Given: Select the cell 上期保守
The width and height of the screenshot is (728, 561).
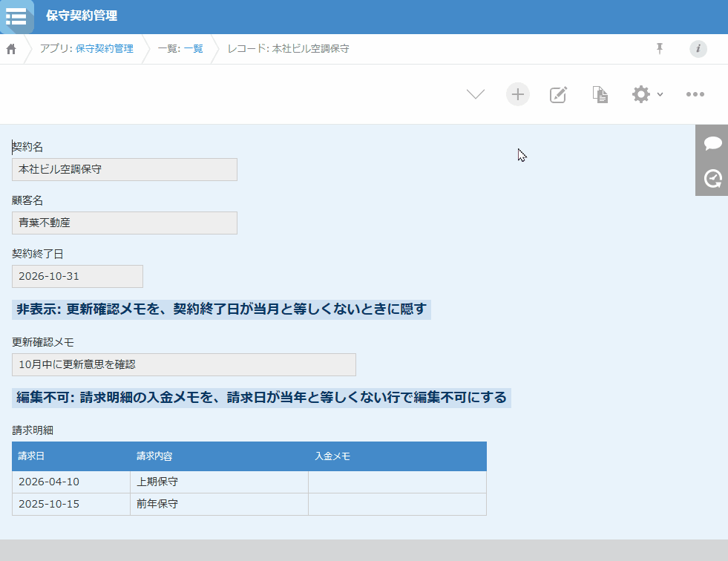Looking at the screenshot, I should 219,482.
